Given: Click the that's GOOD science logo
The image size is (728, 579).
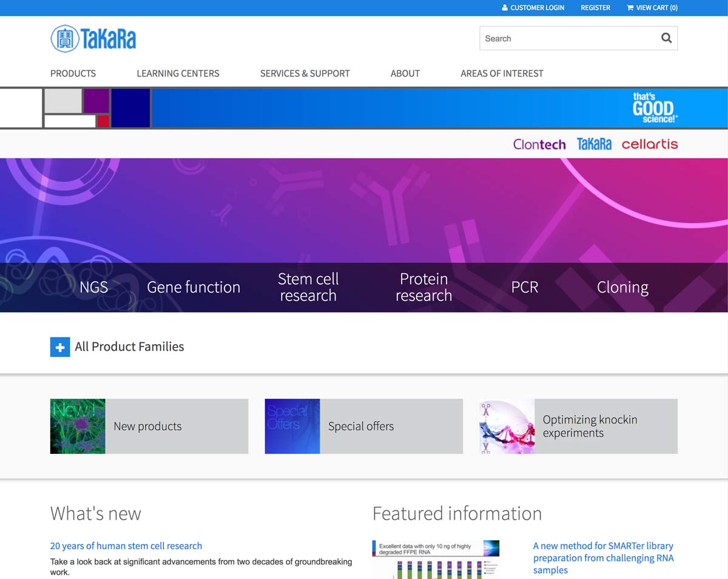Looking at the screenshot, I should coord(654,108).
